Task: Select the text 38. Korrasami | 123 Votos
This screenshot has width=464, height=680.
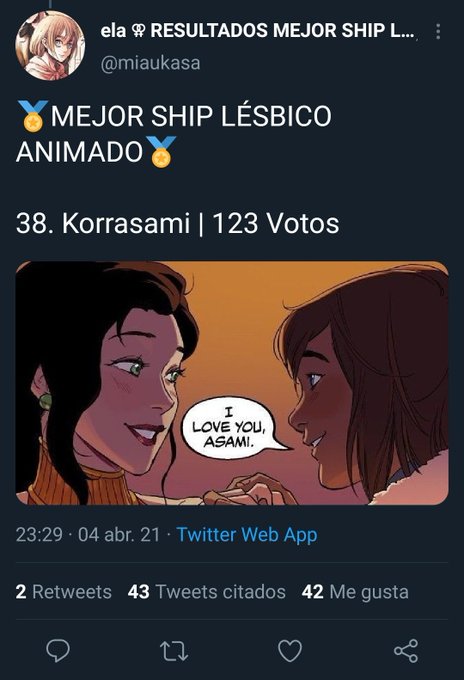Action: (177, 223)
